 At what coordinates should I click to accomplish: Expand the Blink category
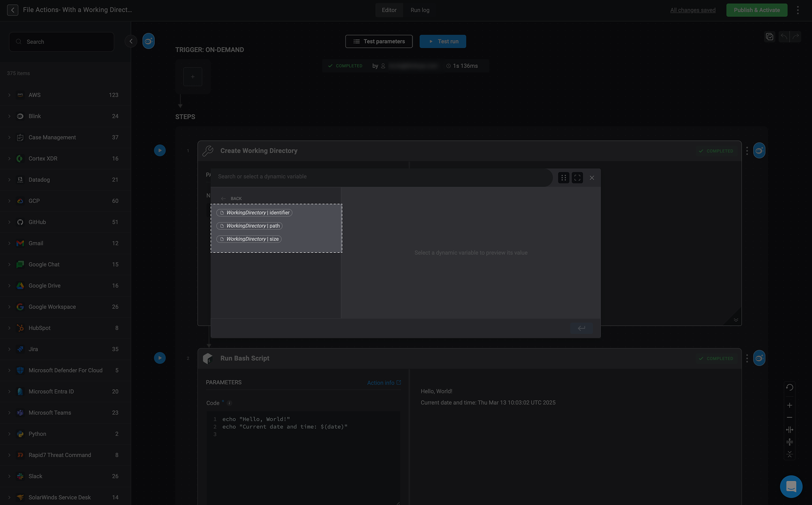pyautogui.click(x=9, y=116)
